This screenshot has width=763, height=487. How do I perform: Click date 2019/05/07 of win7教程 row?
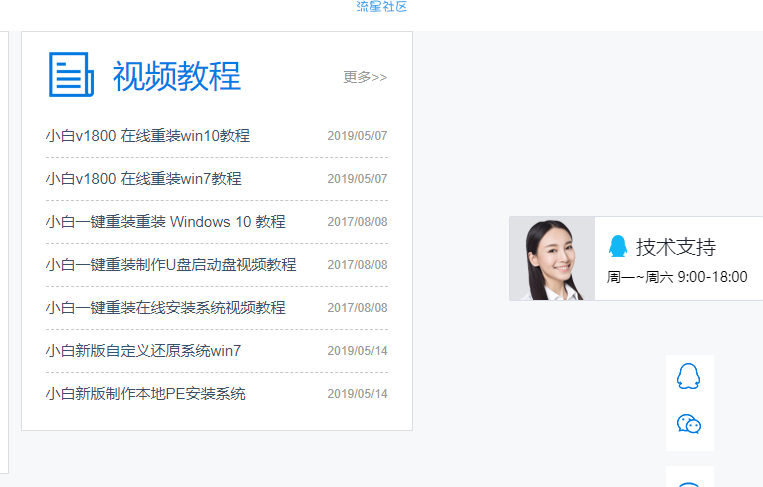357,179
